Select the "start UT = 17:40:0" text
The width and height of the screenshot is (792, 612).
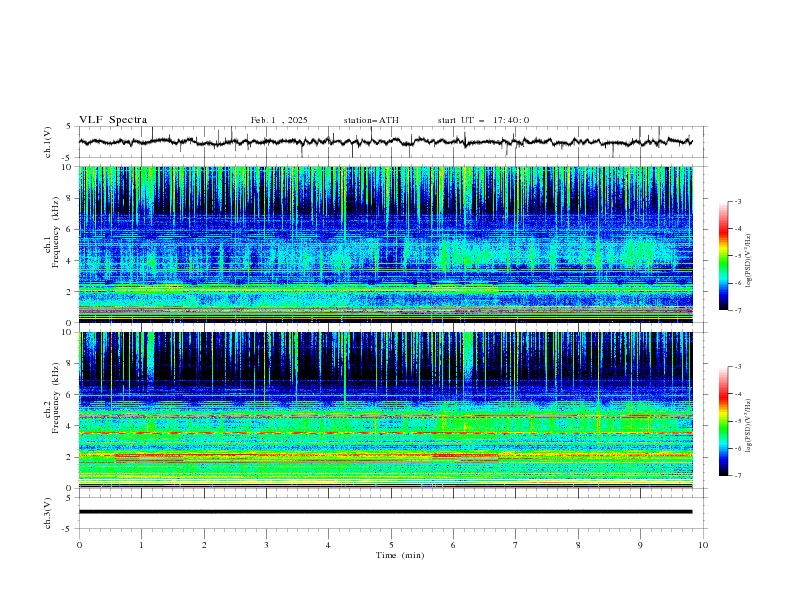click(483, 120)
